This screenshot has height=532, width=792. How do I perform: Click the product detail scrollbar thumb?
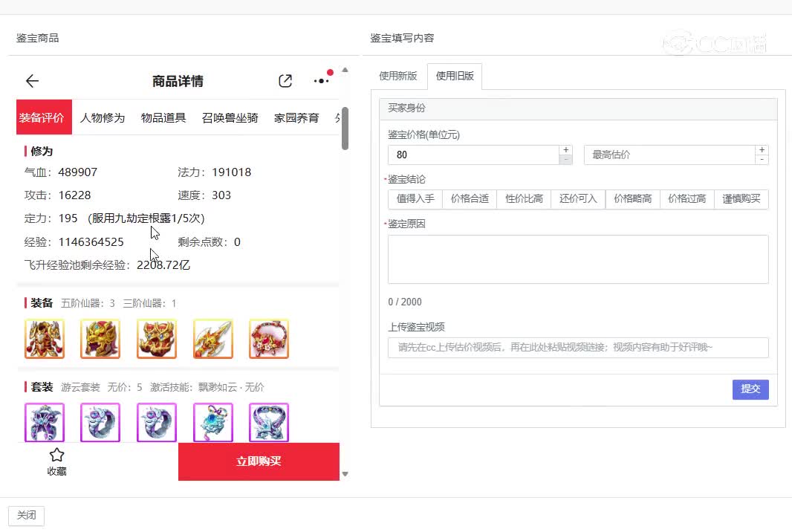coord(345,129)
